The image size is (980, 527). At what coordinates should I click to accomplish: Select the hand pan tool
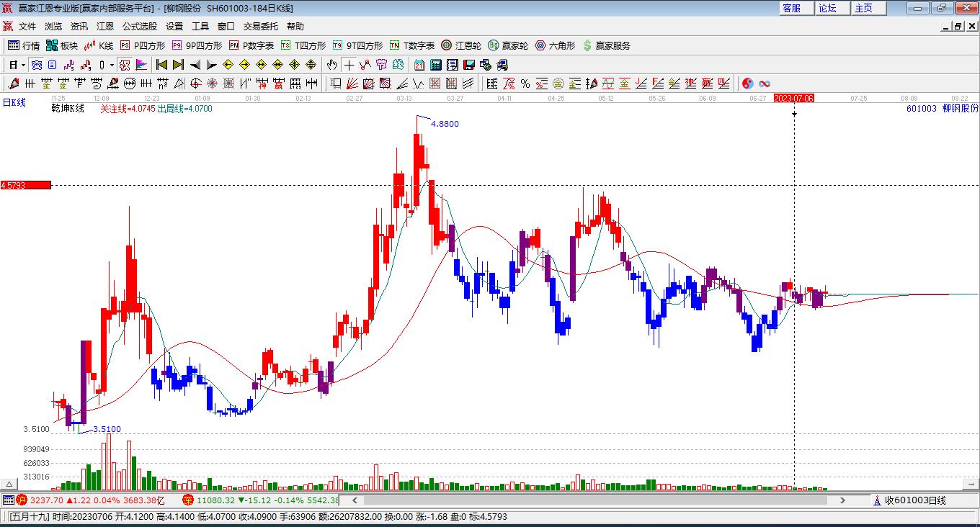pyautogui.click(x=332, y=65)
